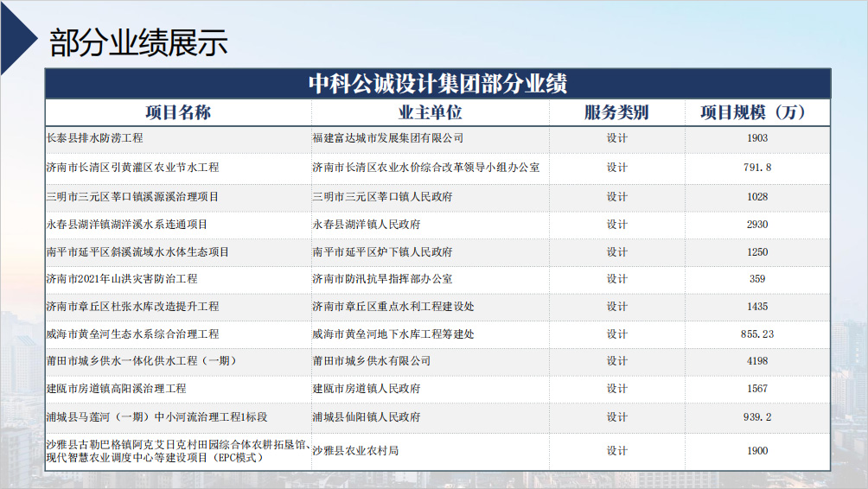The height and width of the screenshot is (489, 868).
Task: Select the scale value 1250
Action: coord(757,252)
